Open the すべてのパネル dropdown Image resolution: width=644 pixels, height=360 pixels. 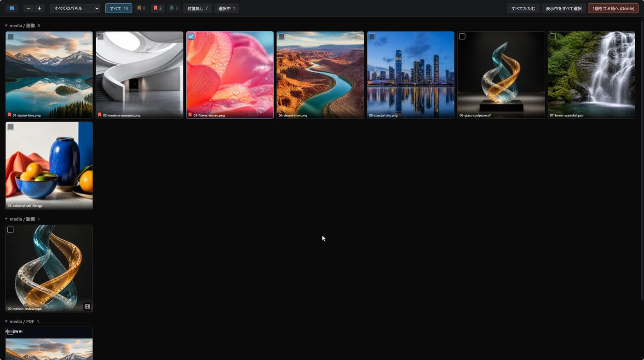[x=75, y=8]
